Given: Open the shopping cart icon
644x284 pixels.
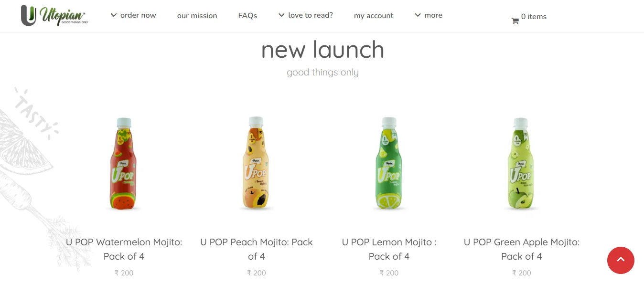Looking at the screenshot, I should pyautogui.click(x=515, y=21).
